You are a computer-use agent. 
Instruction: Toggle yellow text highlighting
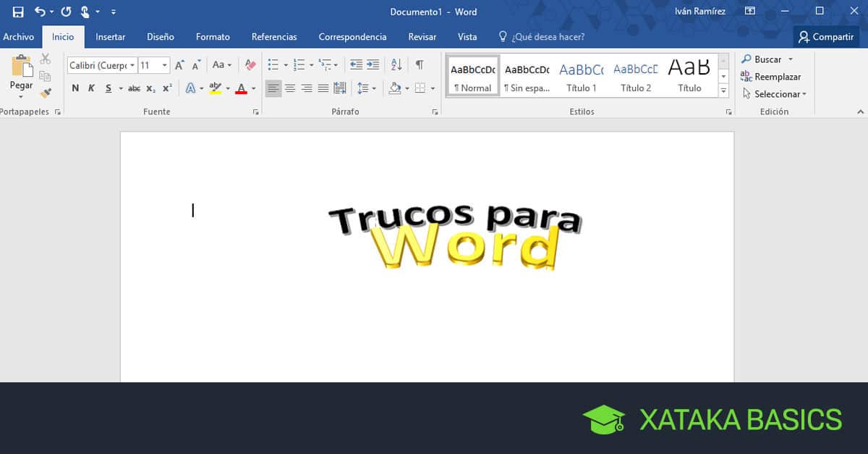click(x=216, y=88)
